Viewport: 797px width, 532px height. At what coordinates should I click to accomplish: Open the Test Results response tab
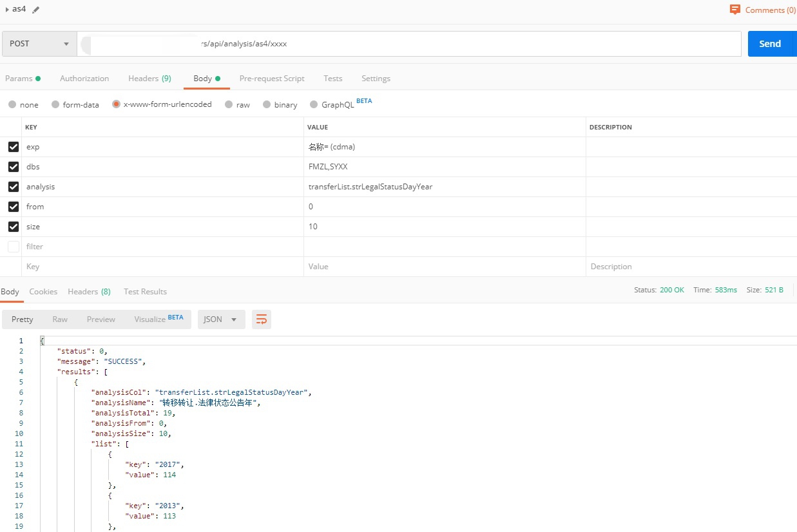click(x=145, y=292)
